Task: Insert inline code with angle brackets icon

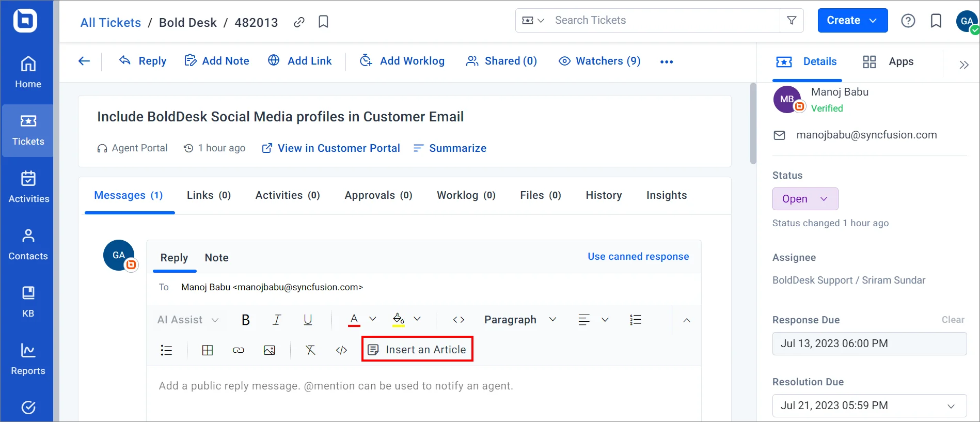Action: [459, 320]
